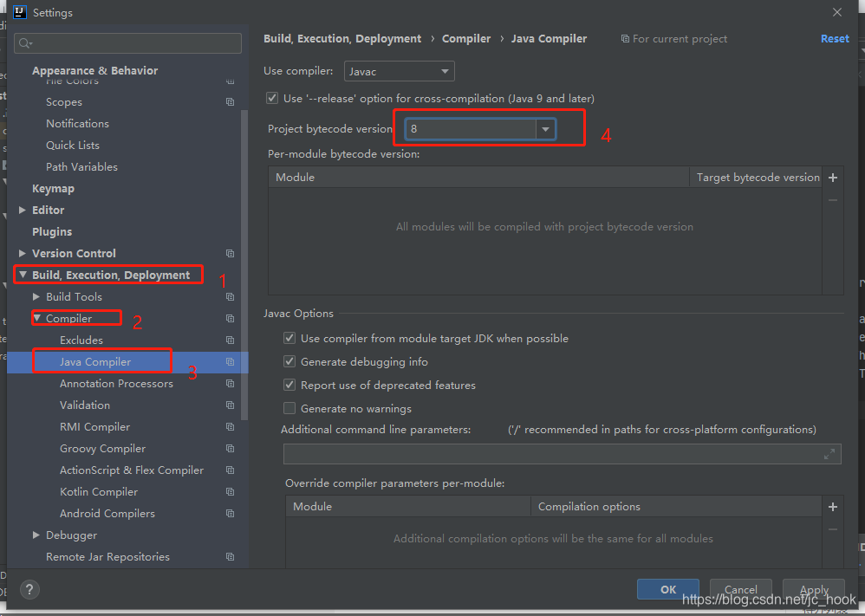Select Groovy Compiler settings page

click(x=102, y=448)
